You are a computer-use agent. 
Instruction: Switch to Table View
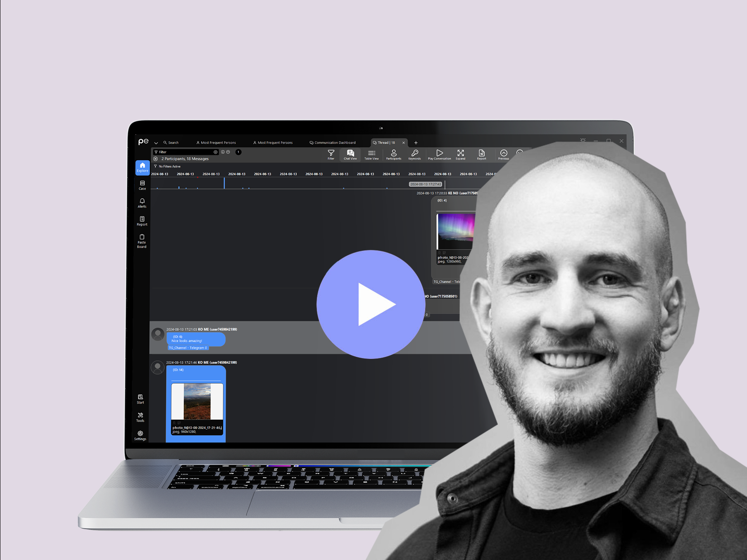(x=371, y=155)
